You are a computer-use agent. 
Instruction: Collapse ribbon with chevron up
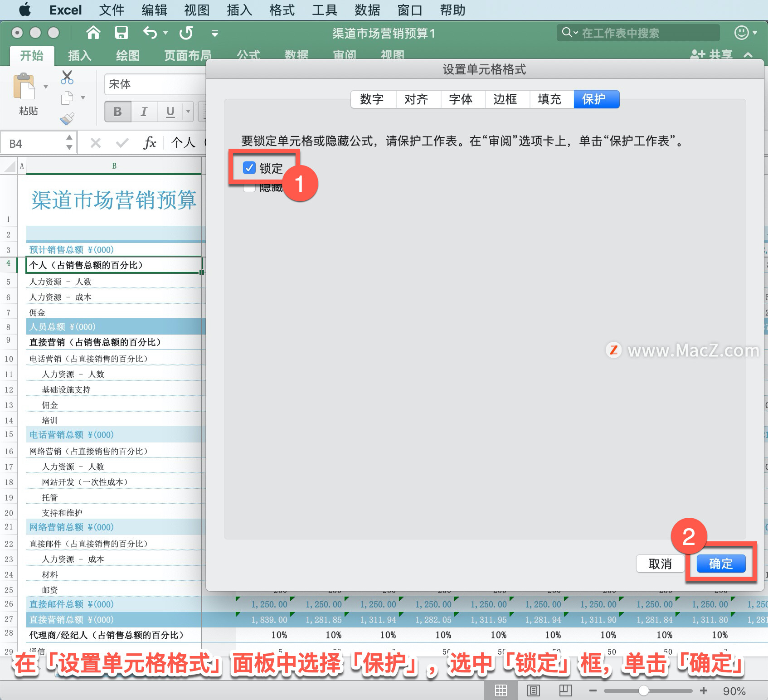point(748,55)
